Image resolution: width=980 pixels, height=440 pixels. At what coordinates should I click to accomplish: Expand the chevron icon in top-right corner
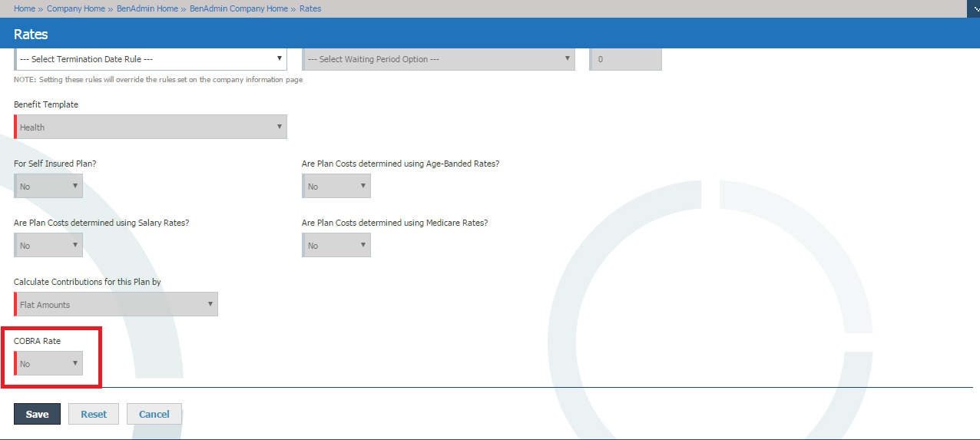click(x=973, y=8)
